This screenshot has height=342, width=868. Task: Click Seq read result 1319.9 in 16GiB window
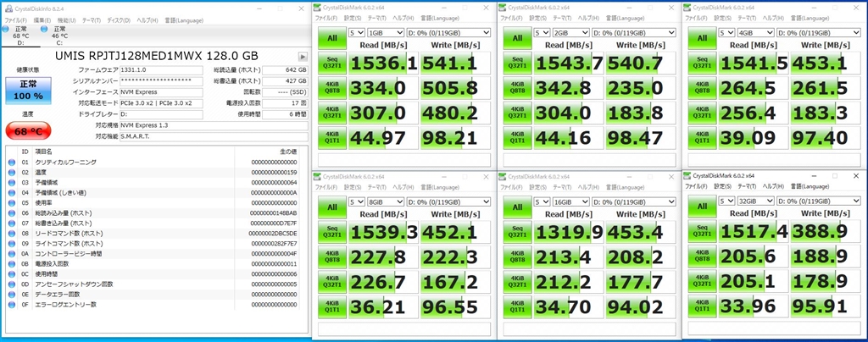tap(568, 232)
